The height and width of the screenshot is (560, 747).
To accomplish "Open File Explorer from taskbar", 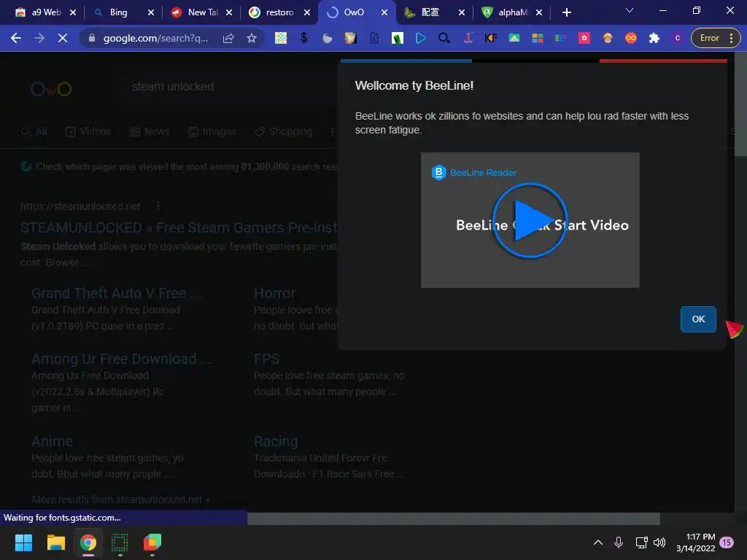I will point(55,542).
